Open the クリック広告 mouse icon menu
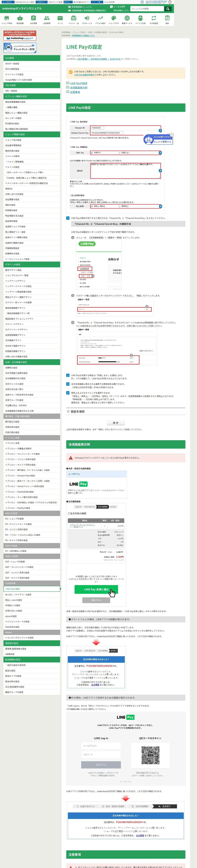 click(x=141, y=20)
